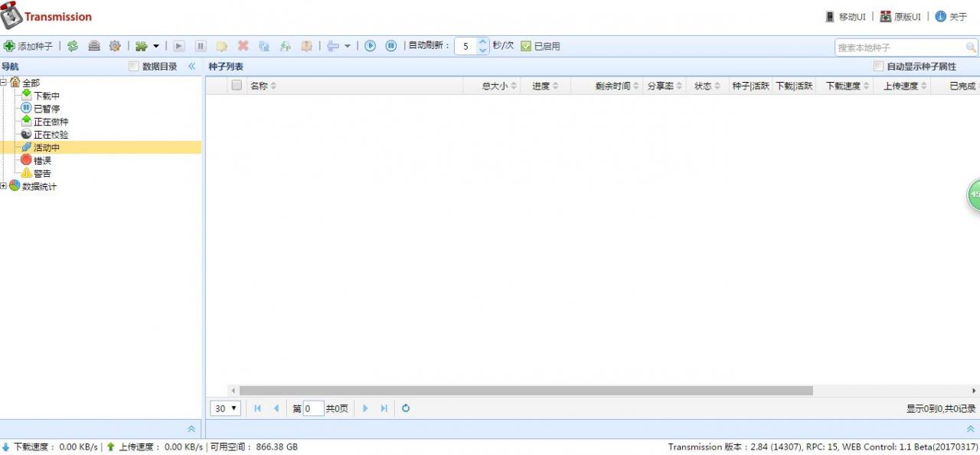Select 下载中 in navigation tree
This screenshot has width=980, height=455.
click(x=46, y=96)
